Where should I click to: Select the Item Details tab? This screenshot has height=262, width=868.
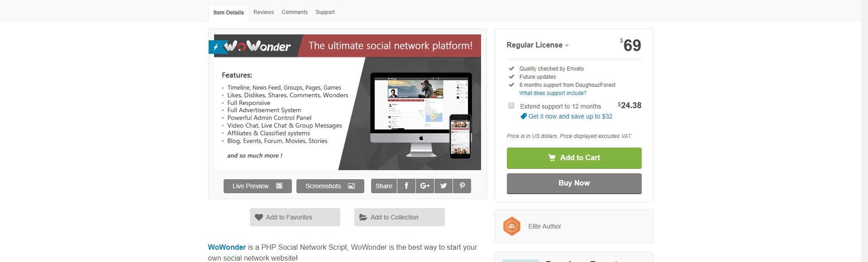coord(229,13)
